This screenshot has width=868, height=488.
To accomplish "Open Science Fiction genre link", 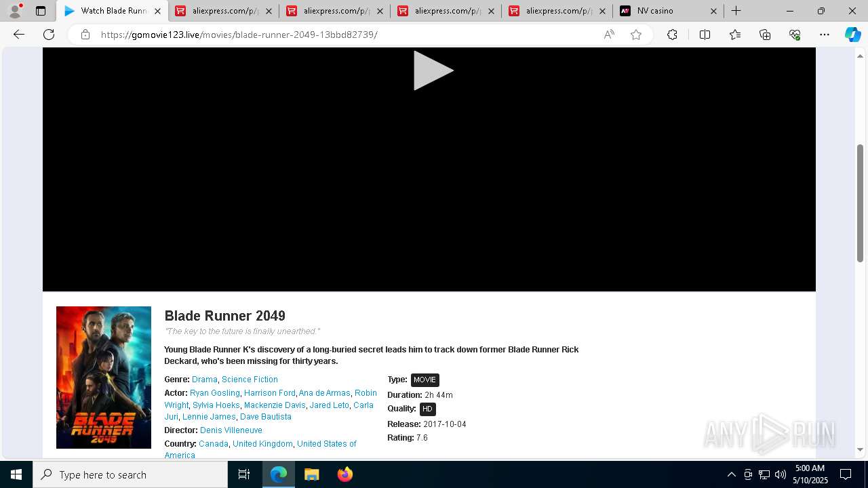I will [x=250, y=380].
